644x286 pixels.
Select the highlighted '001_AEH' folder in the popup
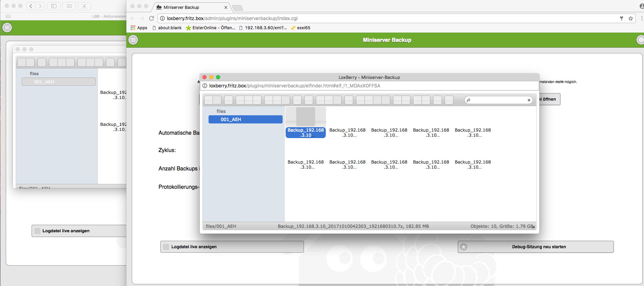coord(246,119)
